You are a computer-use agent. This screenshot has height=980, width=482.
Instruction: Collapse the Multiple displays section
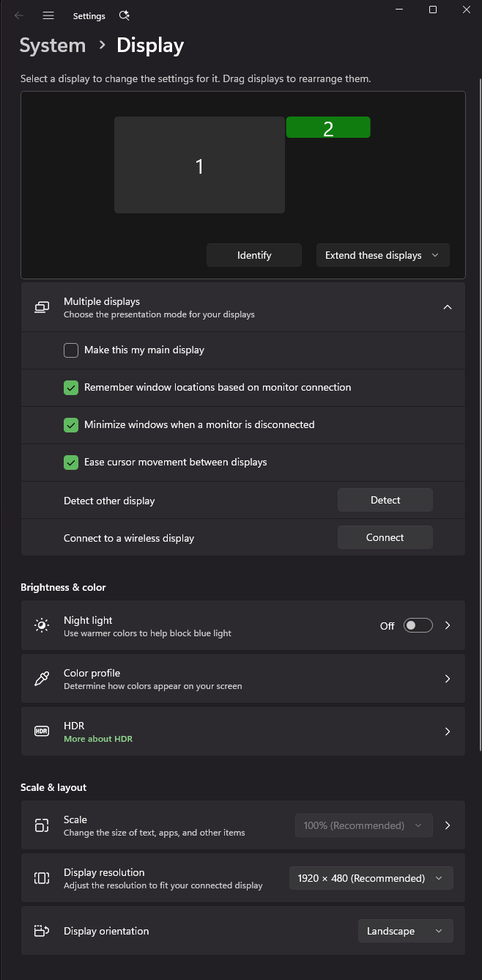[448, 307]
